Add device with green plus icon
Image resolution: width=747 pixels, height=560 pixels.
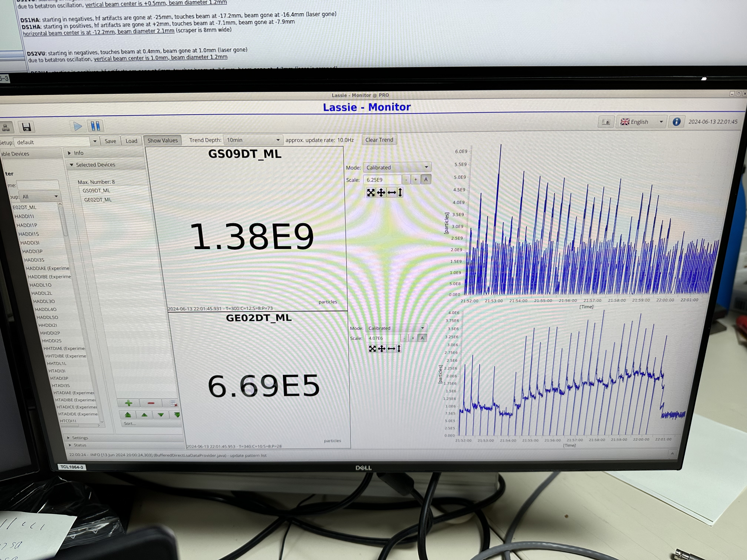pyautogui.click(x=129, y=403)
